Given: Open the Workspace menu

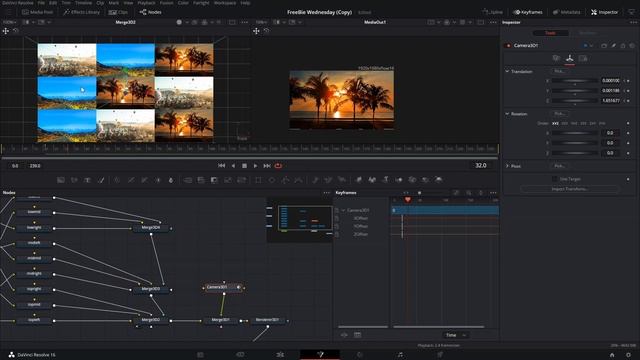Looking at the screenshot, I should [225, 2].
